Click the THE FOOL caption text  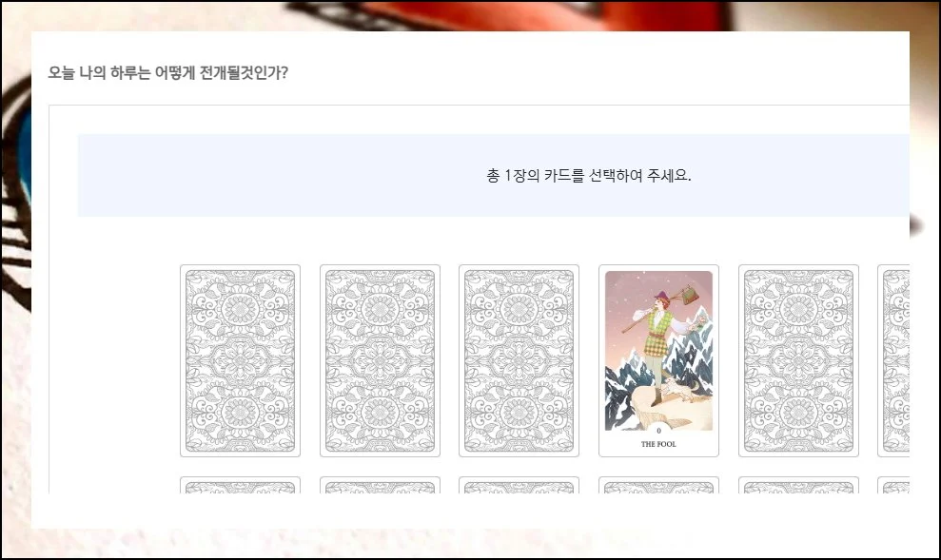click(658, 444)
